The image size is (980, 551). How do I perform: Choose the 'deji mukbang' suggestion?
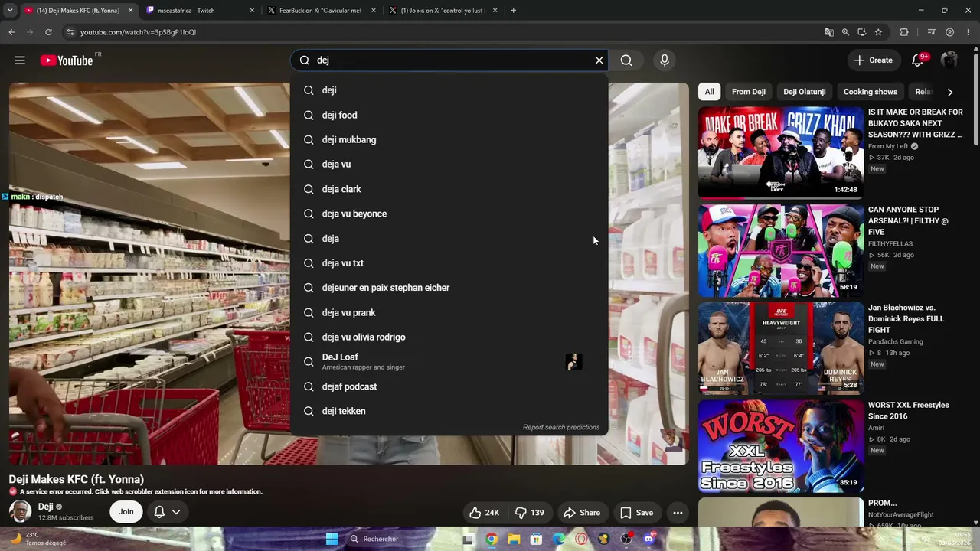pos(449,139)
